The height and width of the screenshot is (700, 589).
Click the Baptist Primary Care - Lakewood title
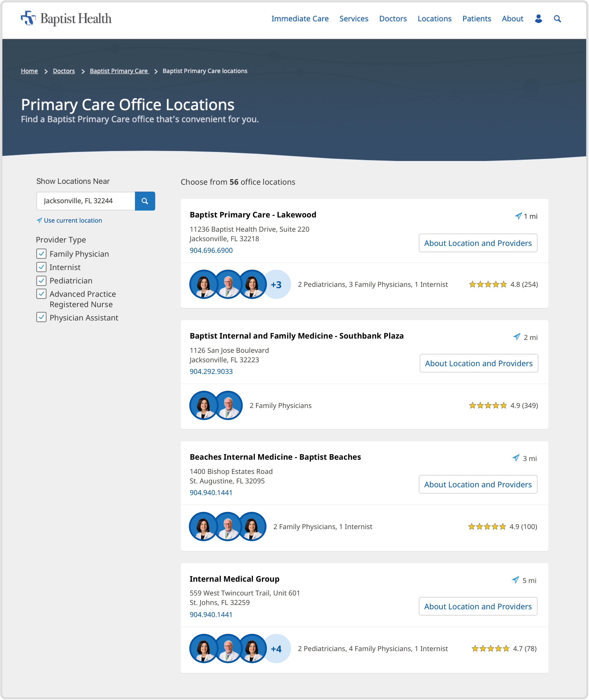coord(253,215)
